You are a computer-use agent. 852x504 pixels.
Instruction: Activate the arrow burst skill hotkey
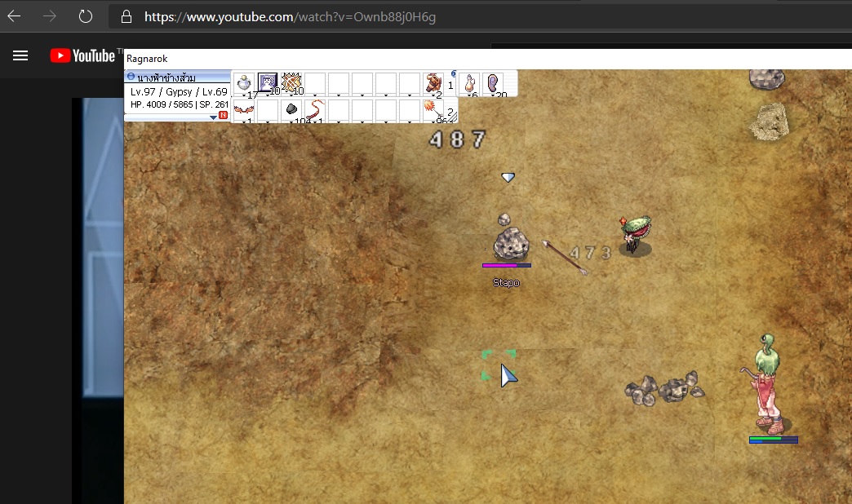pyautogui.click(x=291, y=84)
